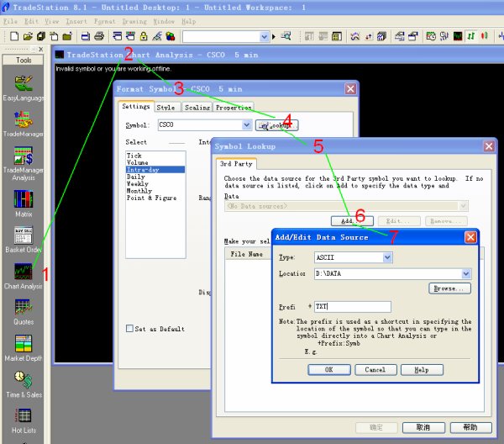The width and height of the screenshot is (504, 444).
Task: Click the green bar chart style icon
Action: pos(471,36)
